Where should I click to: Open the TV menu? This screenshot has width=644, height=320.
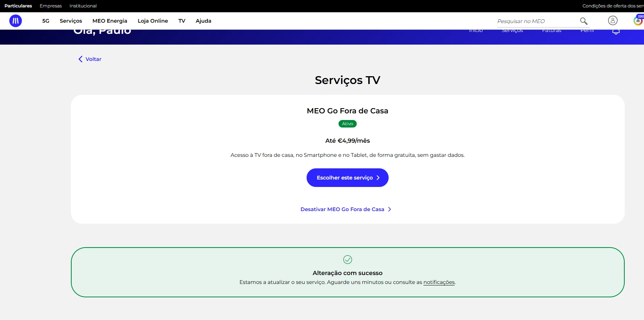click(182, 21)
